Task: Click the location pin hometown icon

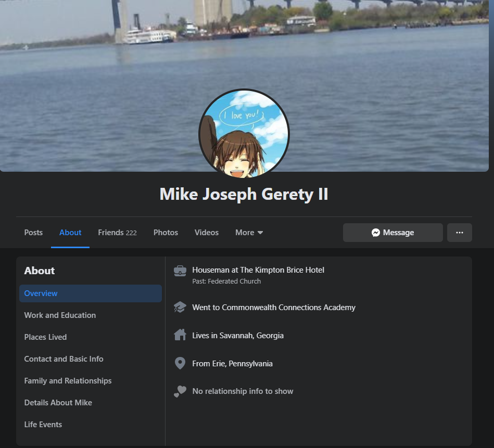Action: coord(180,363)
